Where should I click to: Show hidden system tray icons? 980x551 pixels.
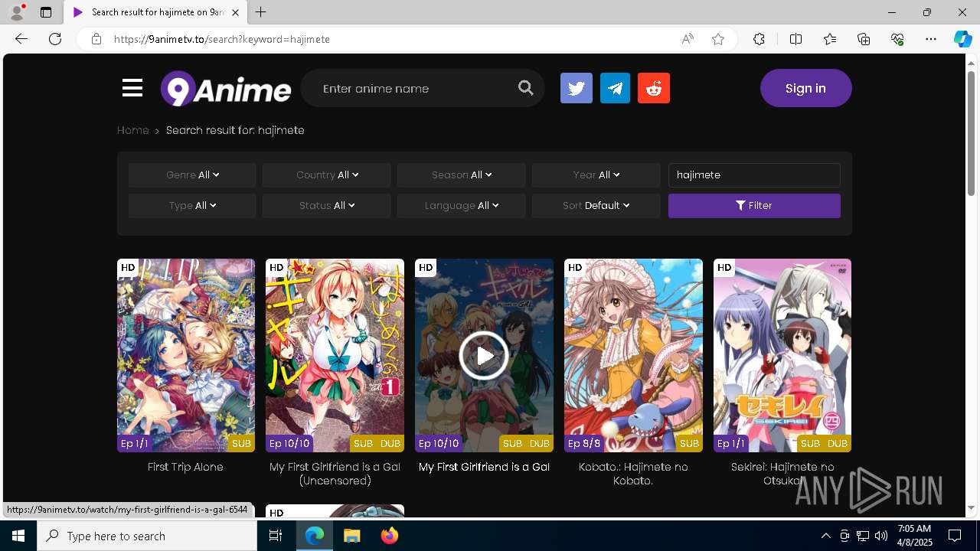(825, 536)
